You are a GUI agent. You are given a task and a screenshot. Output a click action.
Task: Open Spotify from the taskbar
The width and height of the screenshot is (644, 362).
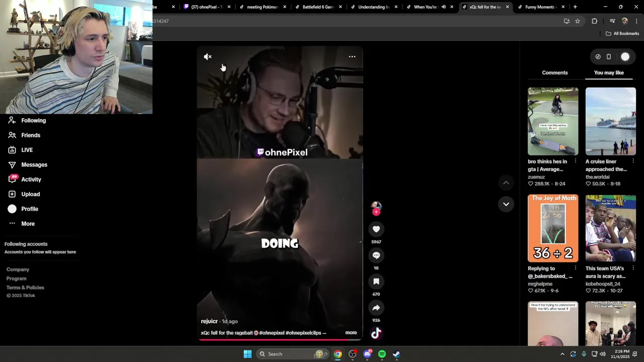coord(382,354)
